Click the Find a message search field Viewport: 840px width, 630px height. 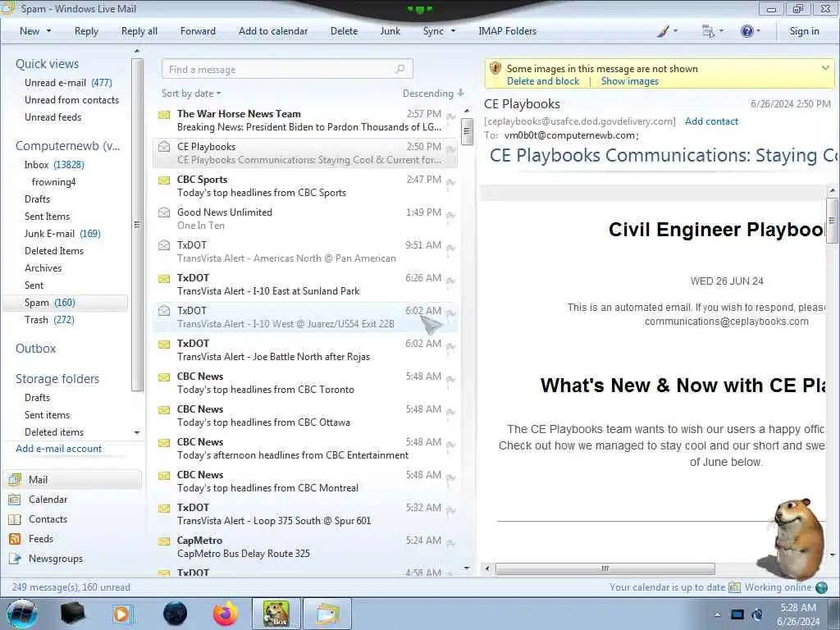[x=287, y=69]
